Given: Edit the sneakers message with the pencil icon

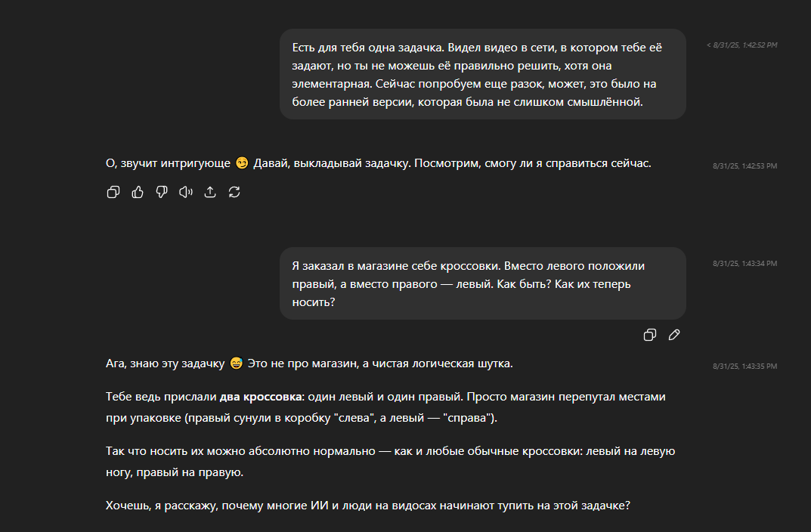Looking at the screenshot, I should tap(674, 335).
